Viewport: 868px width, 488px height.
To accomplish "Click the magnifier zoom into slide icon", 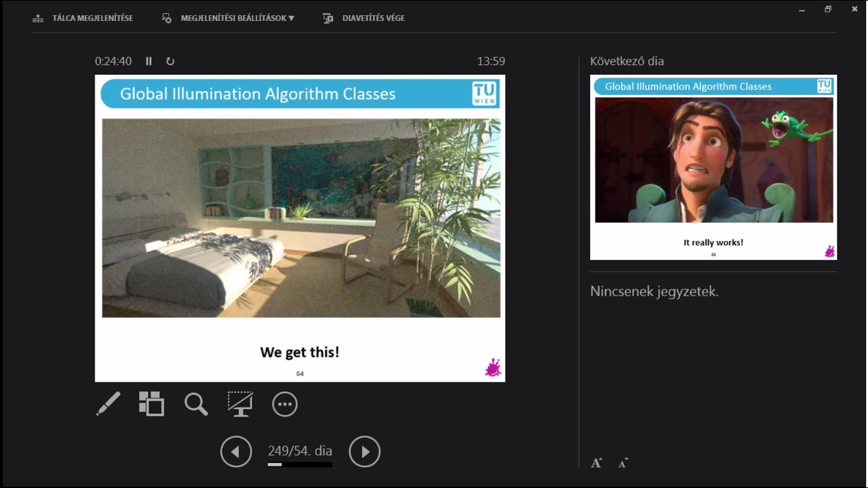I will [x=196, y=404].
